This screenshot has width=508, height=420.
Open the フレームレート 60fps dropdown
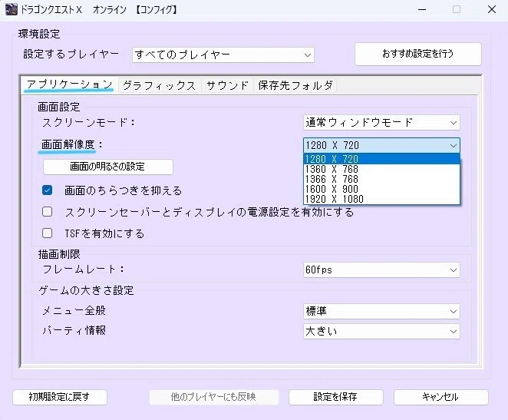(x=381, y=270)
